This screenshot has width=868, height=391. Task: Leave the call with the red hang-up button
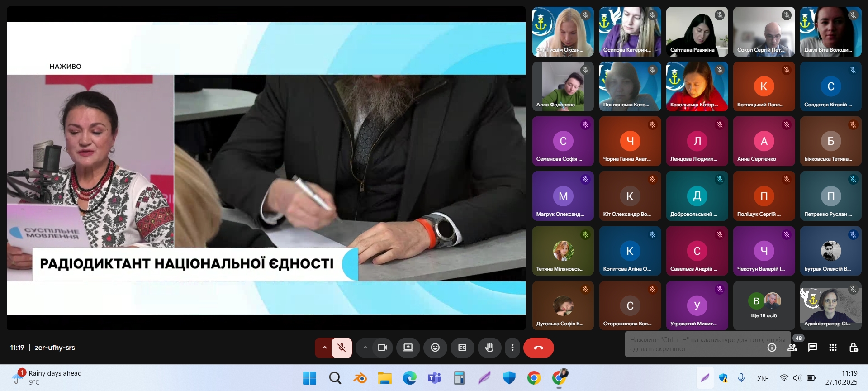[x=538, y=348]
